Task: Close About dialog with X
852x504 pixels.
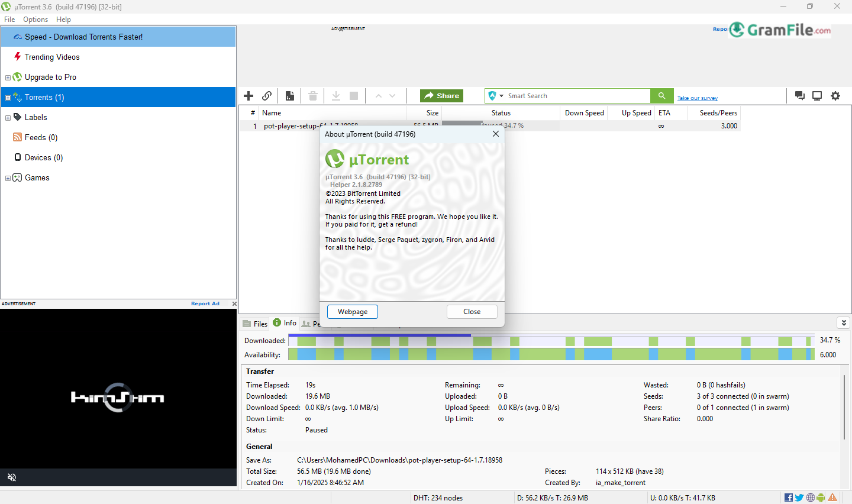Action: pyautogui.click(x=496, y=134)
